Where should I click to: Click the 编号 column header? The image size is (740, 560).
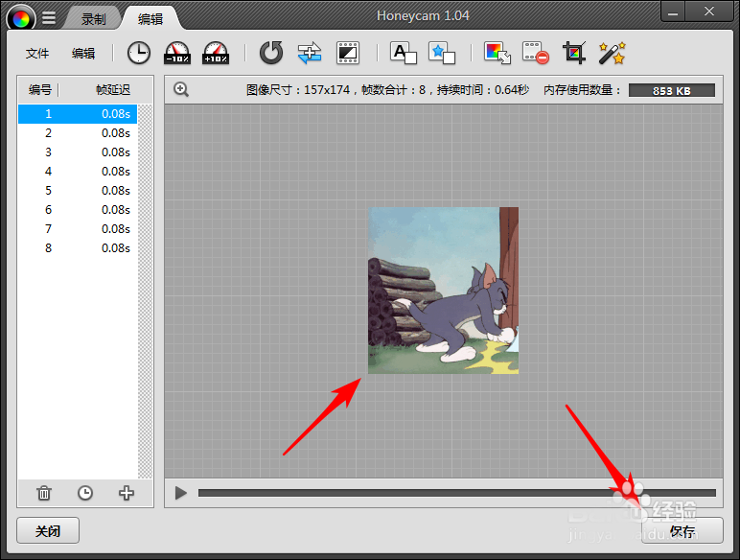click(39, 90)
